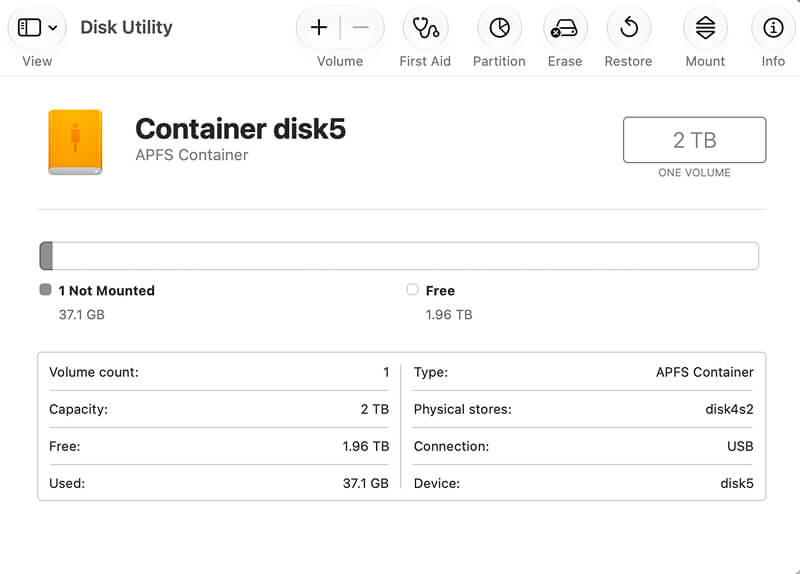Open the Partition tool
Viewport: 800px width, 574px height.
coord(499,28)
